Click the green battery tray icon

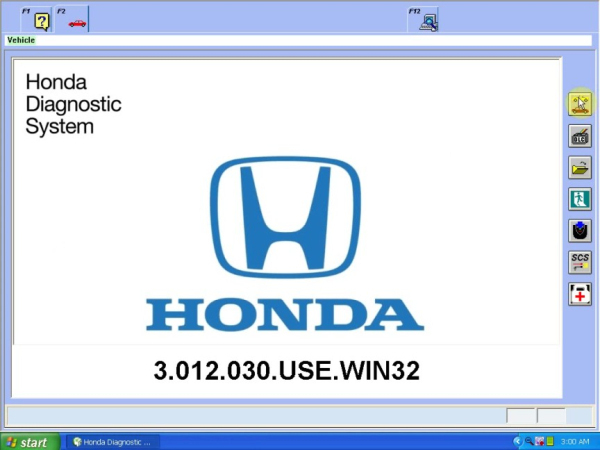[x=550, y=441]
